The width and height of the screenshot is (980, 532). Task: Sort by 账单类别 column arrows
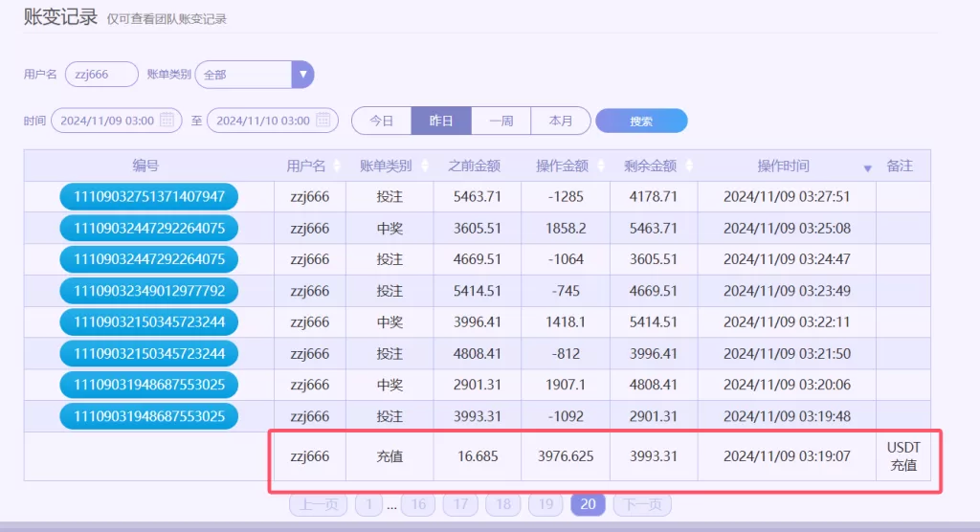[x=425, y=166]
